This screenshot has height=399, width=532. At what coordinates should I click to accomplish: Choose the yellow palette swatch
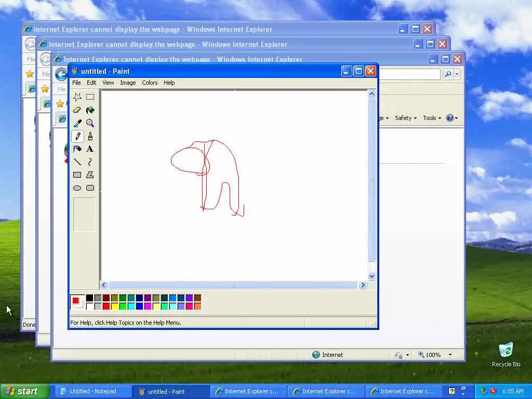click(115, 307)
